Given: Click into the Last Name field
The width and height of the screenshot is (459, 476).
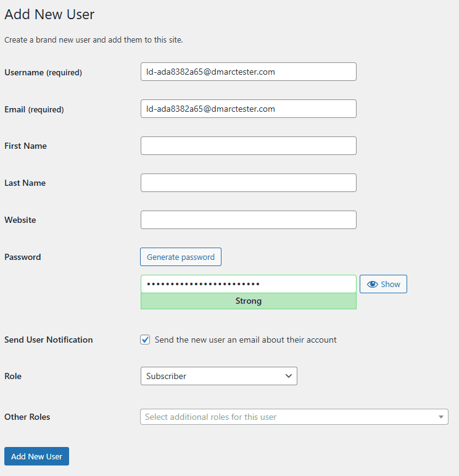Looking at the screenshot, I should (x=249, y=183).
